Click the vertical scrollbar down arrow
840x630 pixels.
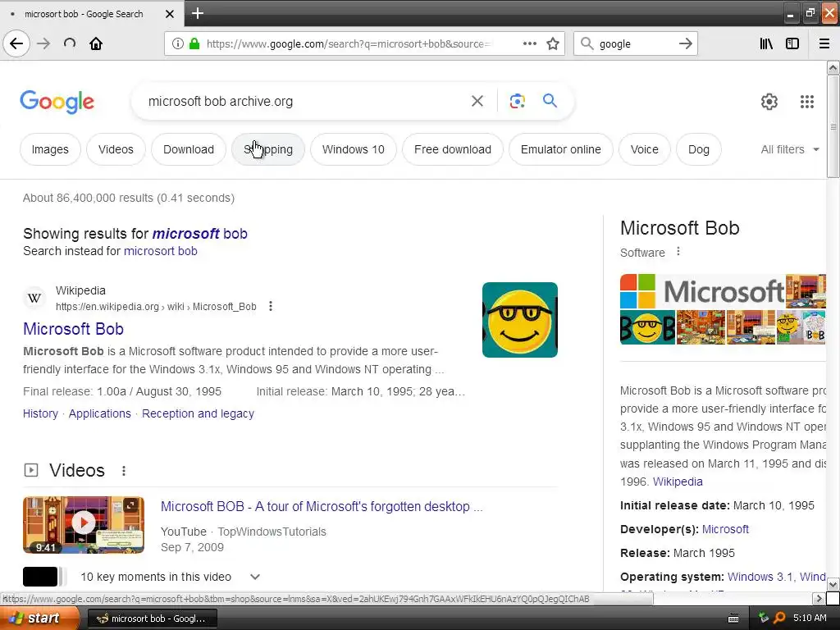833,584
